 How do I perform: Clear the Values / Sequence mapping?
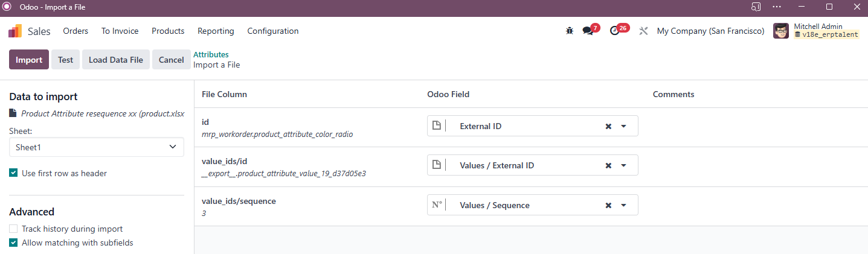point(608,205)
